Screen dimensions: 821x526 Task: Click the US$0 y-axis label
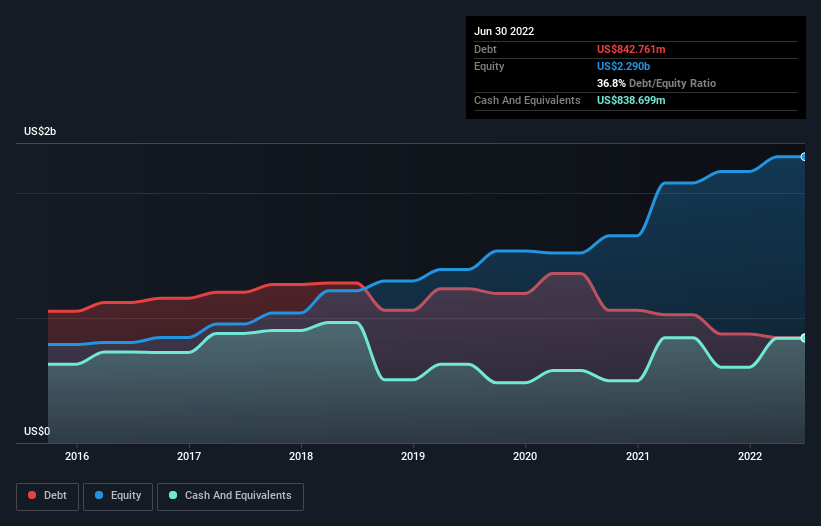(x=37, y=431)
